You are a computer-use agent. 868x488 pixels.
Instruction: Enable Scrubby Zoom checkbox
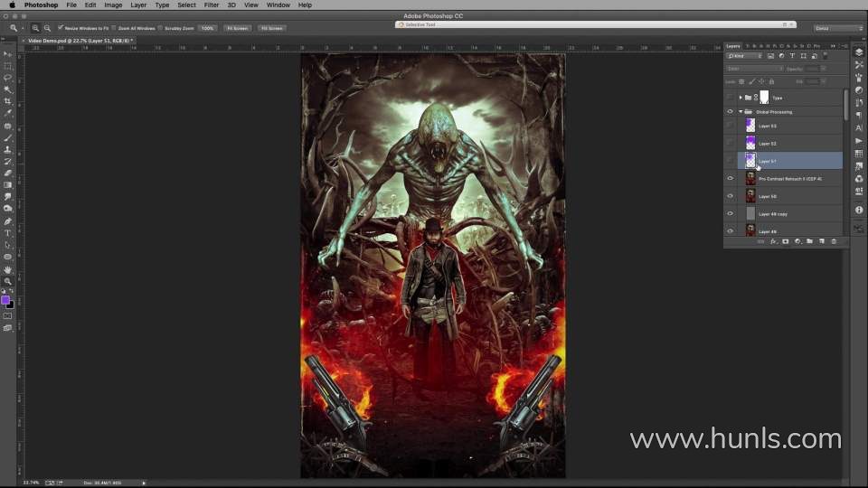161,28
